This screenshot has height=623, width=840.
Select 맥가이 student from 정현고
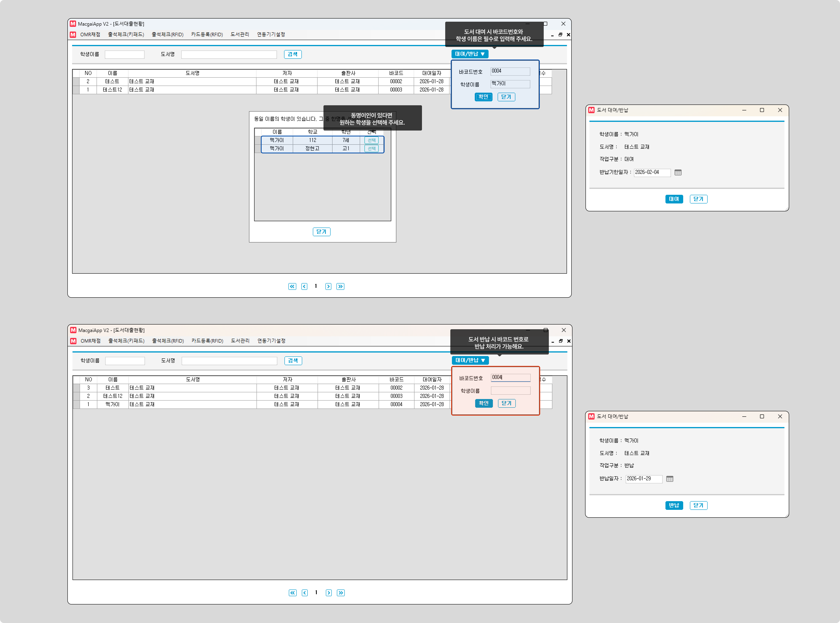(372, 149)
